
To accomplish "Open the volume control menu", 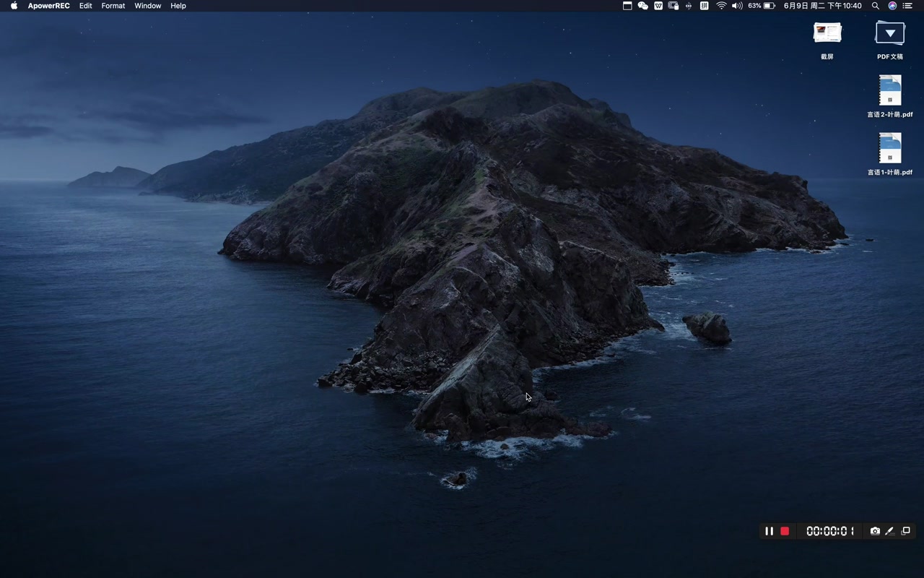I will click(x=737, y=6).
